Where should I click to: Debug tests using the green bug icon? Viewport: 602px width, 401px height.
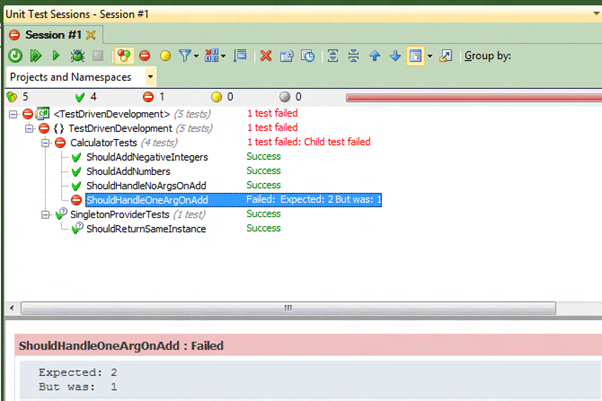pyautogui.click(x=77, y=56)
